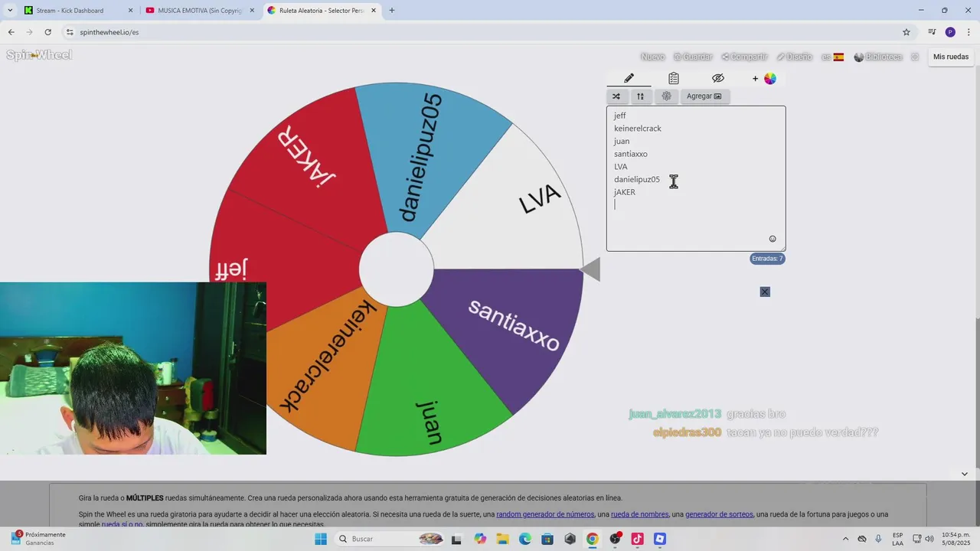Open the emoji picker in entries box
Image resolution: width=980 pixels, height=551 pixels.
[x=773, y=239]
